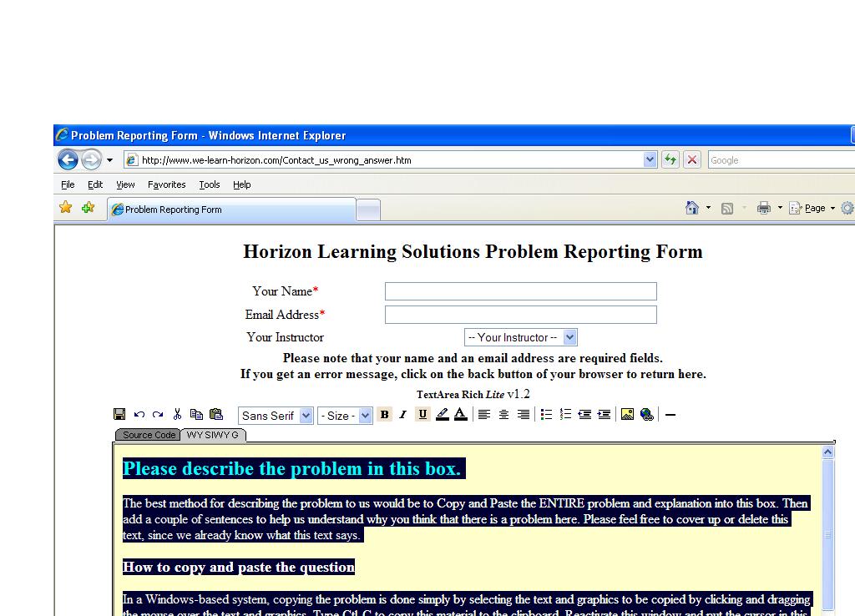855x616 pixels.
Task: Toggle Underline formatting
Action: pyautogui.click(x=422, y=414)
